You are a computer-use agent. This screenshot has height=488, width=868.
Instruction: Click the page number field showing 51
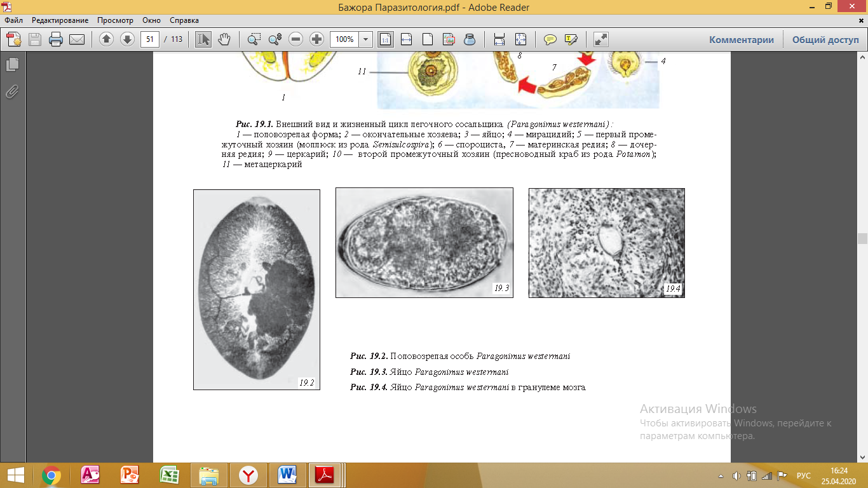149,39
